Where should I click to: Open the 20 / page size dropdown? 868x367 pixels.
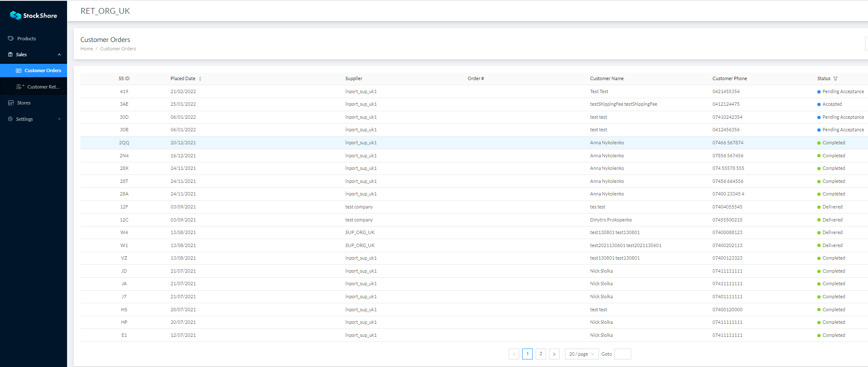(x=581, y=354)
